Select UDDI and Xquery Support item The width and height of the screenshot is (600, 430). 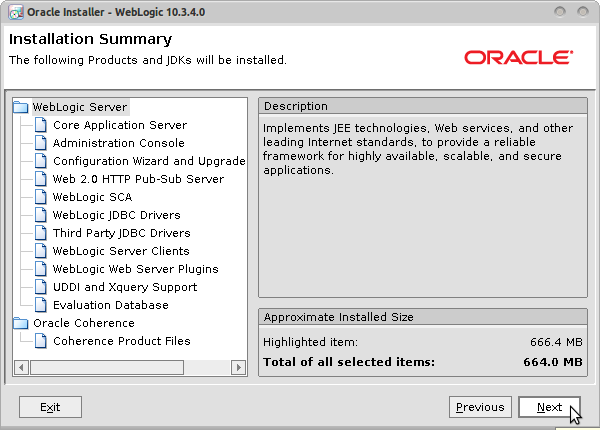coord(125,287)
